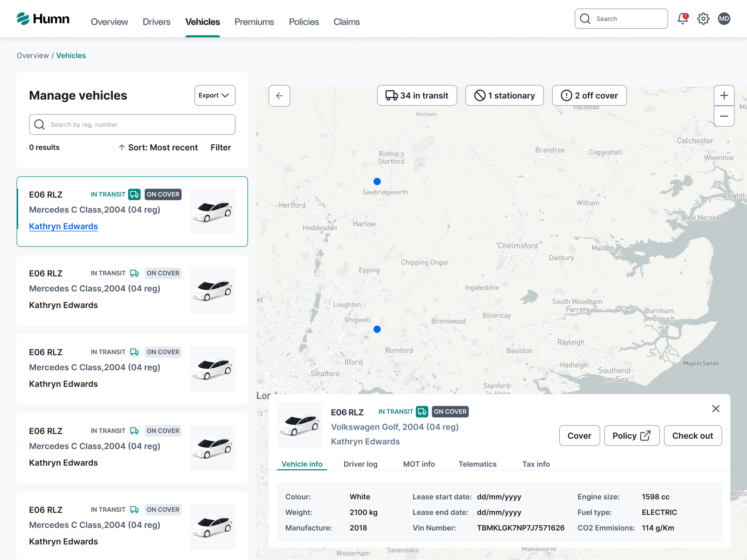Click the map back arrow button
The image size is (747, 560).
(x=279, y=96)
